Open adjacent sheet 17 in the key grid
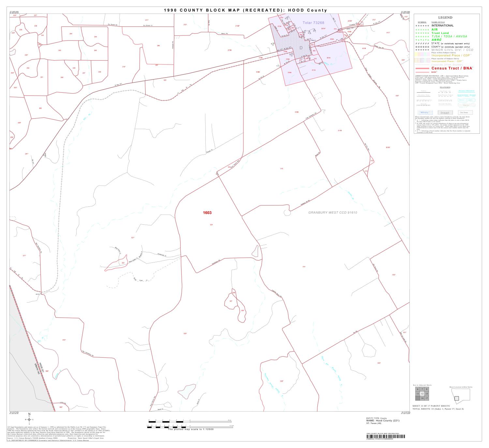 click(x=427, y=398)
